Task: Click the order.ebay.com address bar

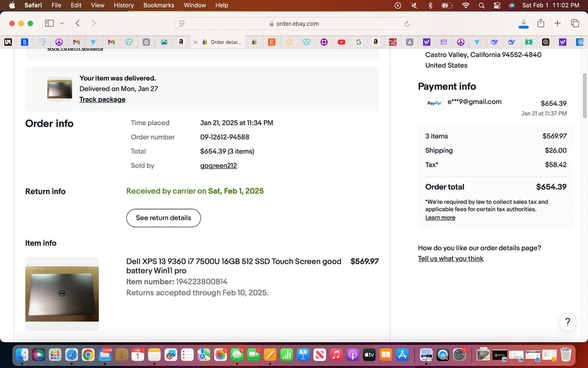Action: pyautogui.click(x=294, y=24)
